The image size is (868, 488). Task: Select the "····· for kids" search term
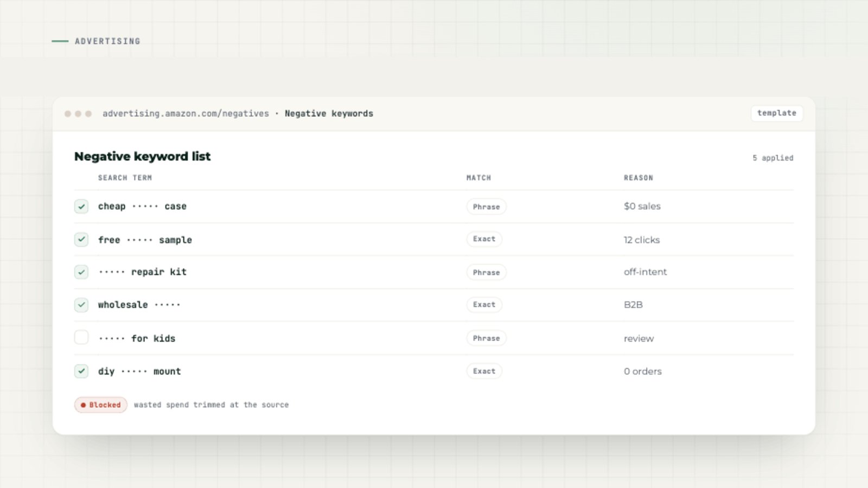click(137, 338)
